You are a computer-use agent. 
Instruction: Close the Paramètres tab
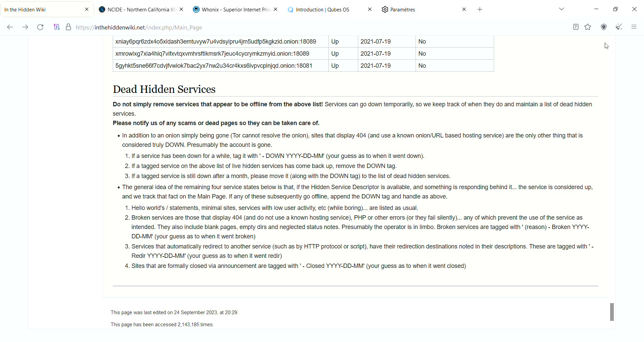[464, 9]
